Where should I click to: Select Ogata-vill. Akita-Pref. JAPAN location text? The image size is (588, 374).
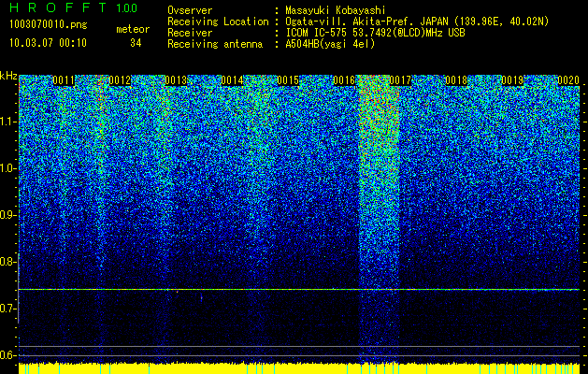pyautogui.click(x=417, y=22)
